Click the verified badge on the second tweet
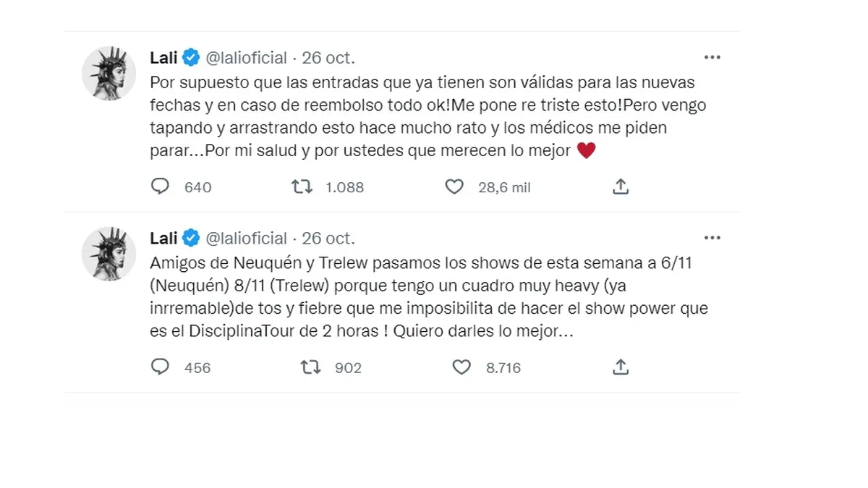868x488 pixels. click(x=192, y=238)
